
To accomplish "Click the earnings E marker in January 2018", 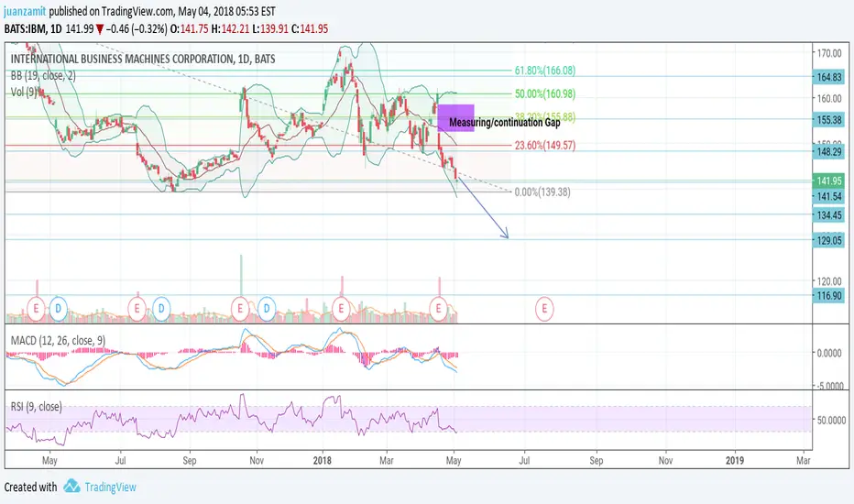I will (341, 309).
